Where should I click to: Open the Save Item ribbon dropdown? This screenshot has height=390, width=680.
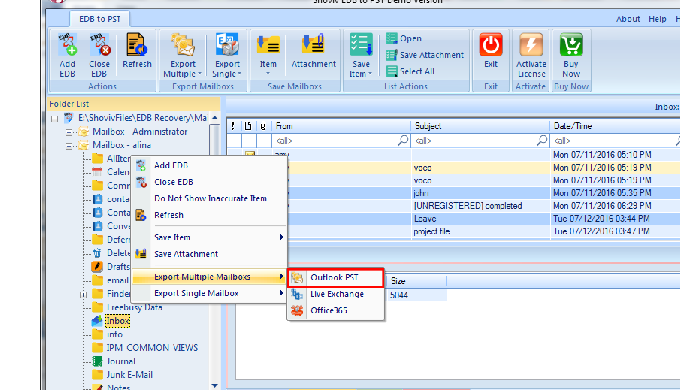tap(361, 56)
